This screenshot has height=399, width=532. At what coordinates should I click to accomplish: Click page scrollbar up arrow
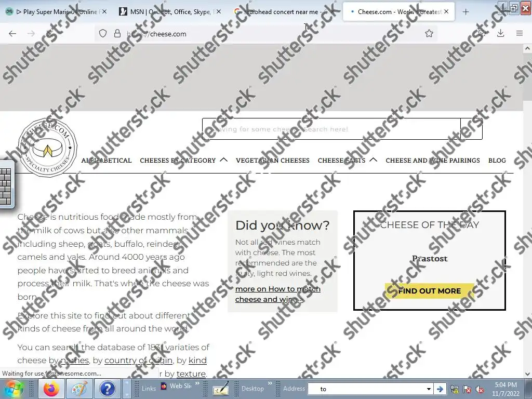click(527, 48)
